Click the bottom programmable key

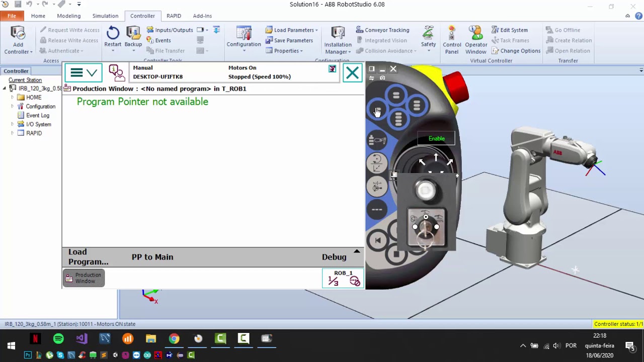(398, 119)
